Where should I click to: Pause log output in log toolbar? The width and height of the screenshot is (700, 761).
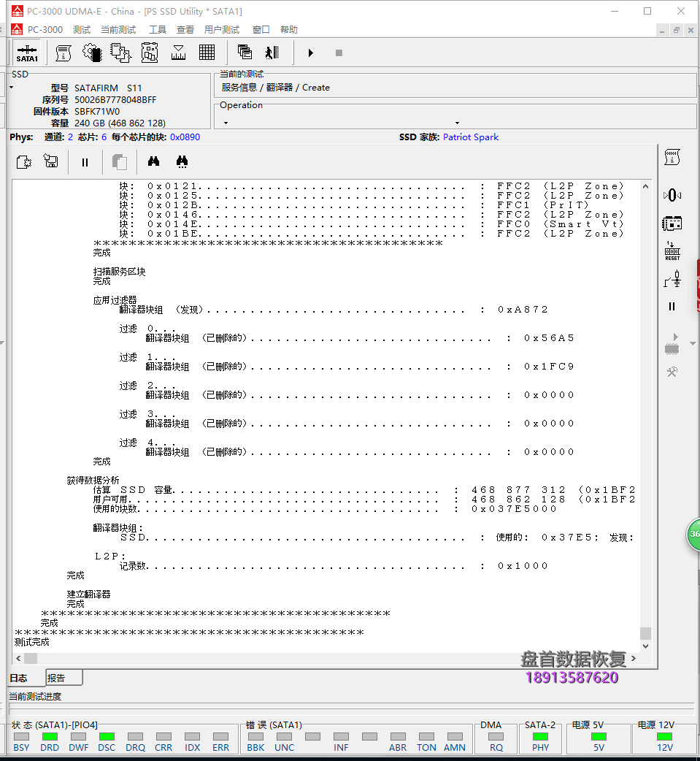point(85,163)
